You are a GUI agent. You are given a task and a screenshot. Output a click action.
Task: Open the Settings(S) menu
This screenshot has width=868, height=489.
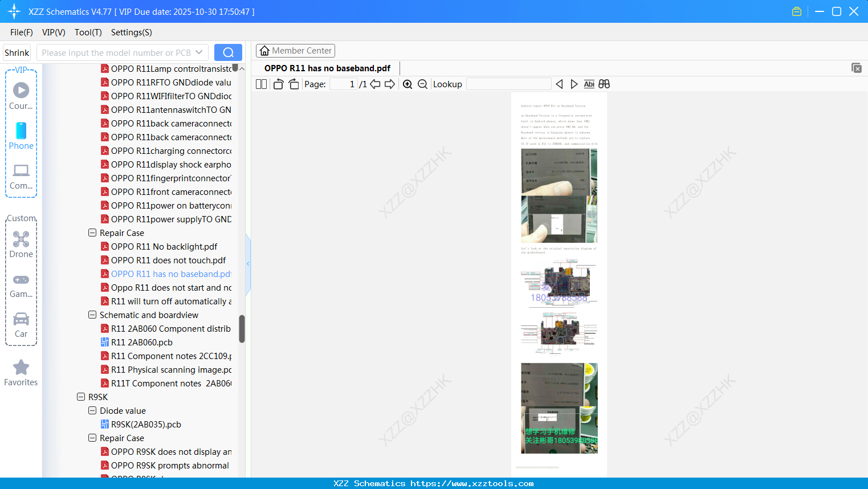point(131,32)
